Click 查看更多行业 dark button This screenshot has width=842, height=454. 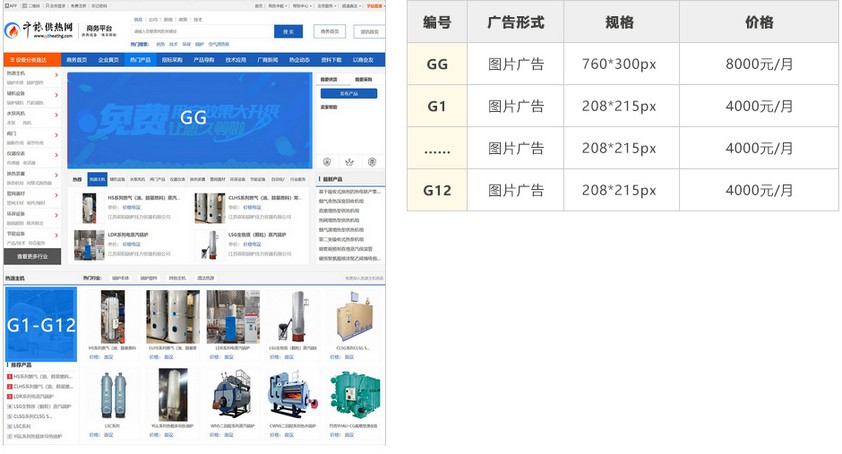tap(33, 256)
